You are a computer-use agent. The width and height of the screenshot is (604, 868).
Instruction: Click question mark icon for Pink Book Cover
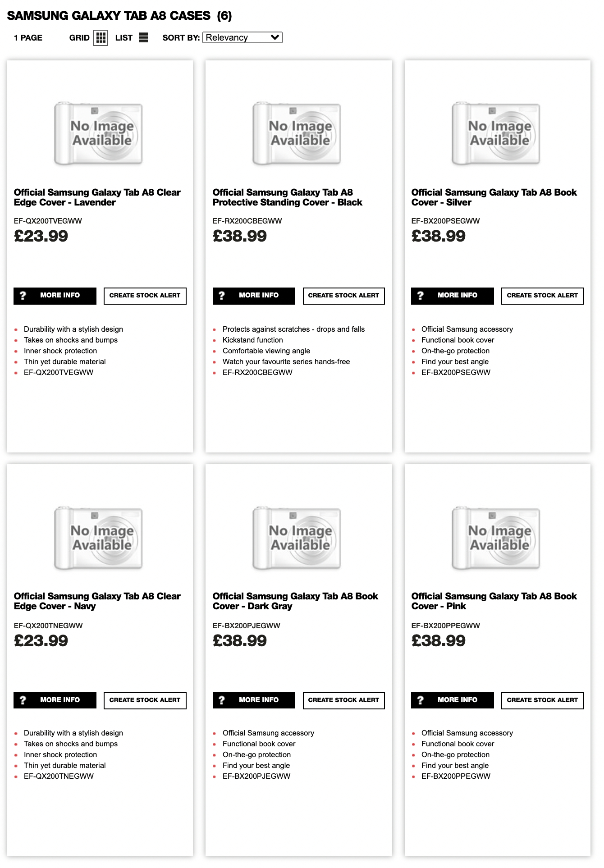pyautogui.click(x=420, y=700)
